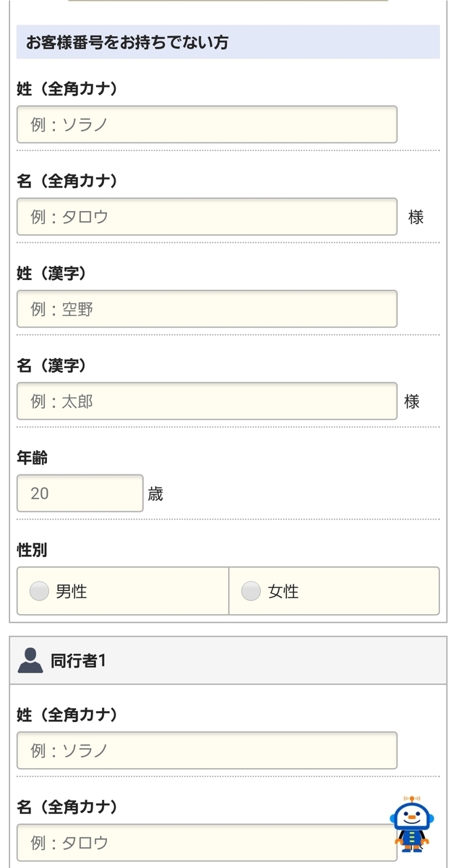The width and height of the screenshot is (456, 868).
Task: Click the 様 suffix beside 名（漢字） field
Action: (412, 401)
